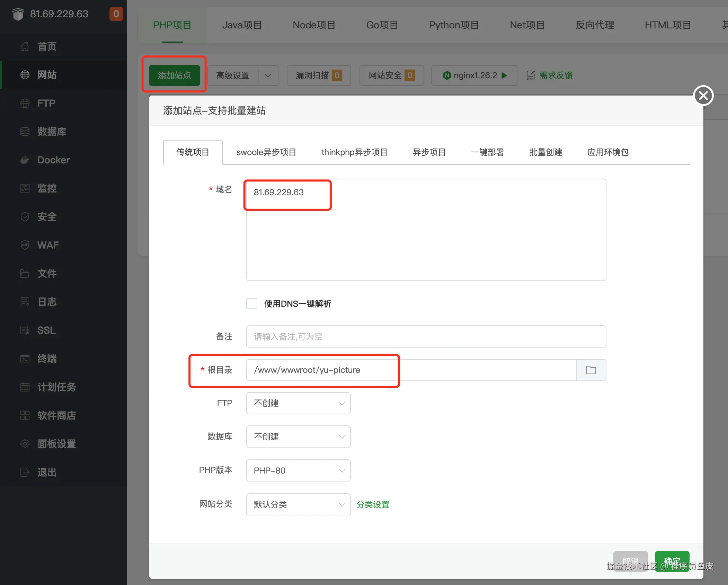Click the 需求反馈 edit icon
The height and width of the screenshot is (585, 728).
point(531,75)
